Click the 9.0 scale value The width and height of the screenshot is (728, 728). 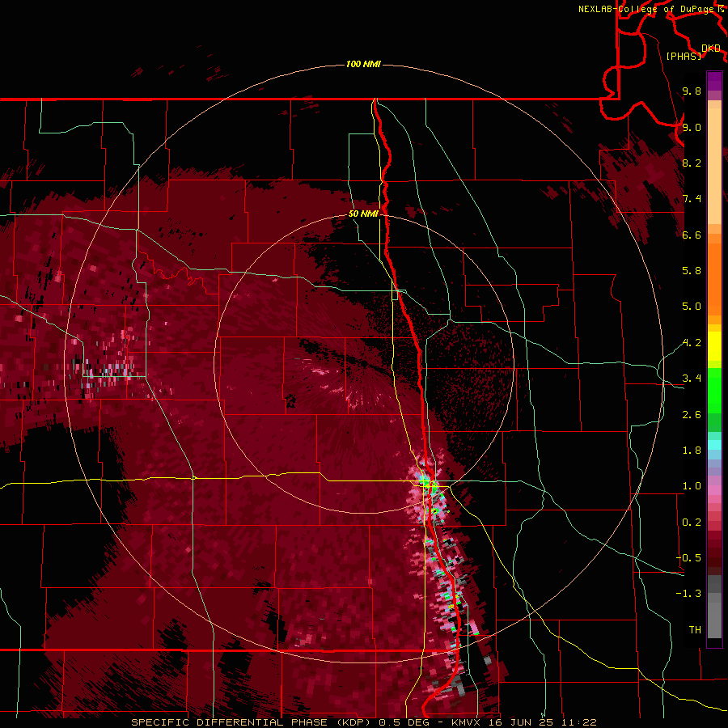pyautogui.click(x=692, y=127)
